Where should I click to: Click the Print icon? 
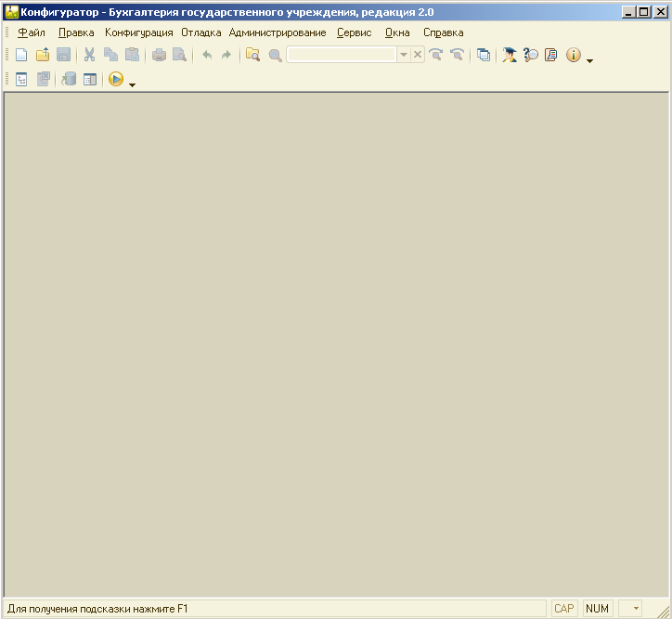159,55
